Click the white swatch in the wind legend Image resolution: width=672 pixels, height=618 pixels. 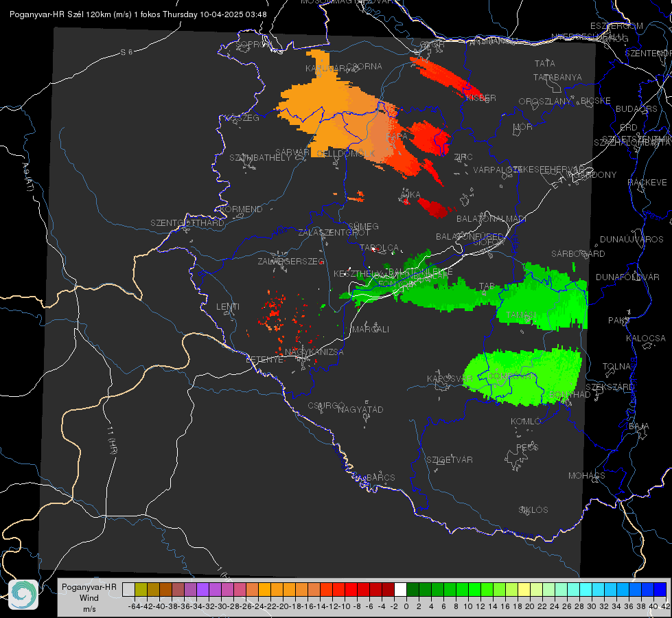pos(400,589)
